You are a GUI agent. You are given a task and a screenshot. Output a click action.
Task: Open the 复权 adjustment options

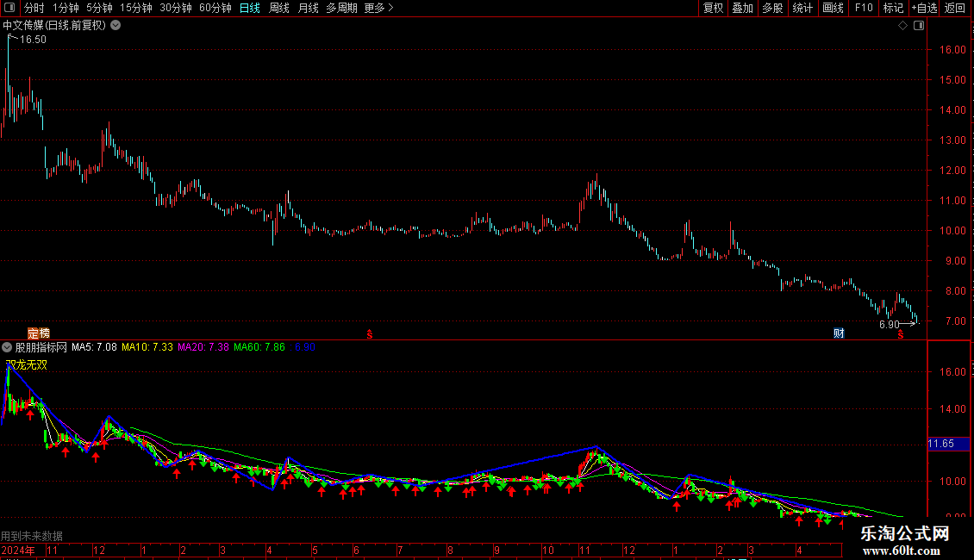coord(713,8)
